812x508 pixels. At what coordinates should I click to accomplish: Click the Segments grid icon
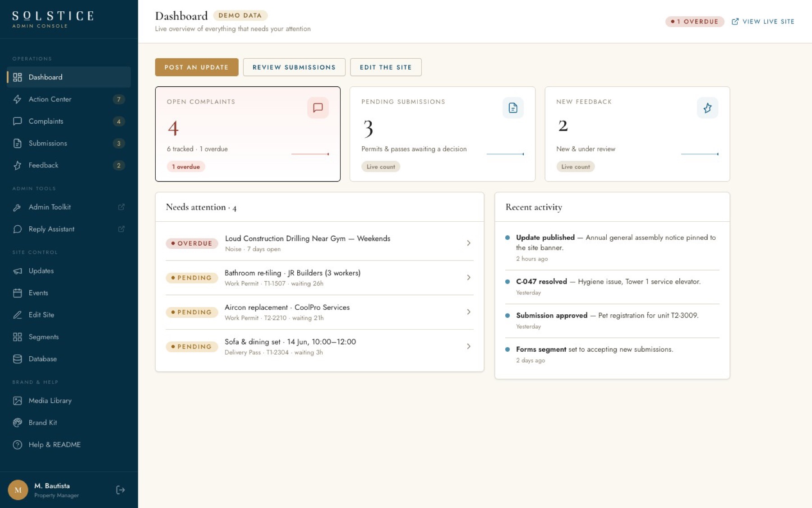pyautogui.click(x=18, y=337)
